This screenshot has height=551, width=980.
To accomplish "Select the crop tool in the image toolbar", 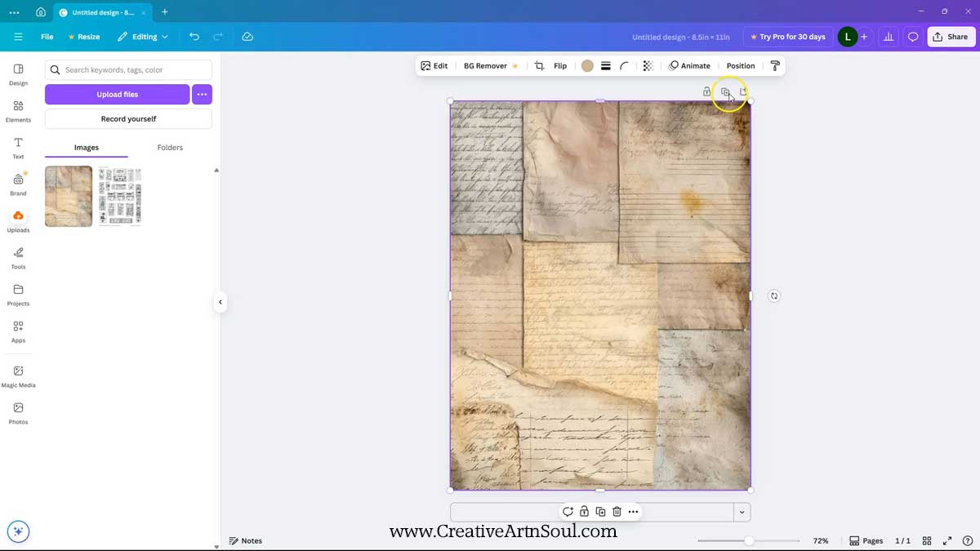I will 539,66.
